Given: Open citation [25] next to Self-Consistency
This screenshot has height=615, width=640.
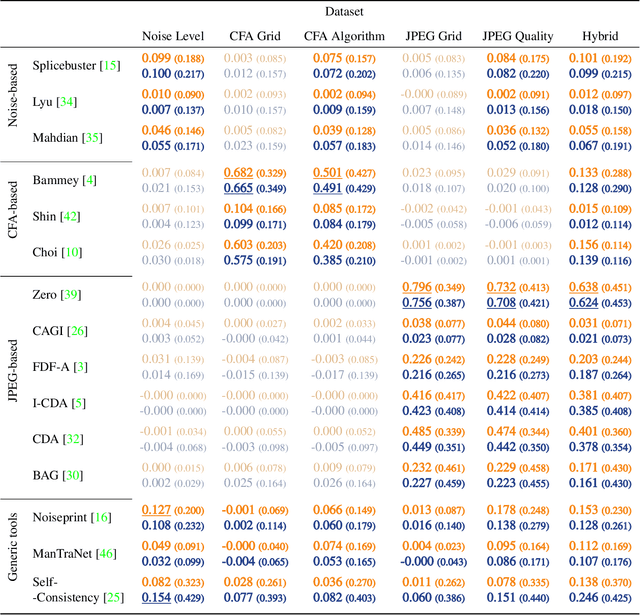Looking at the screenshot, I should (x=114, y=597).
